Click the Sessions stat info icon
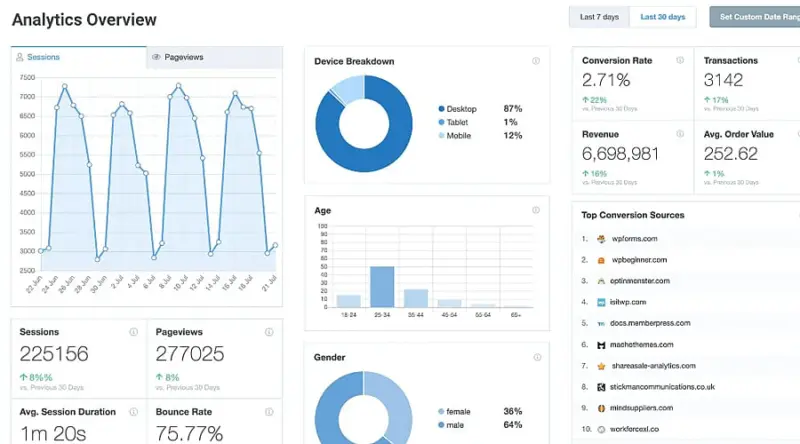 click(x=134, y=332)
